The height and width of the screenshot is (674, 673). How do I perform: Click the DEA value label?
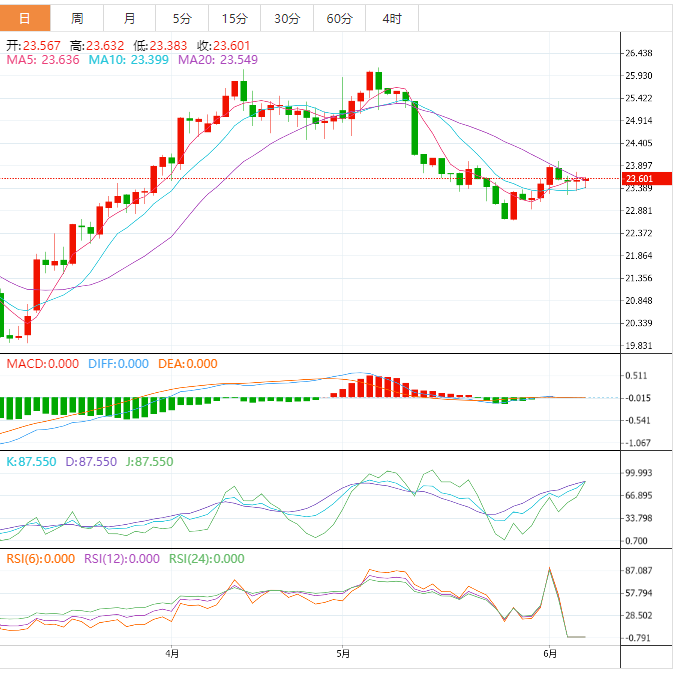coord(186,364)
